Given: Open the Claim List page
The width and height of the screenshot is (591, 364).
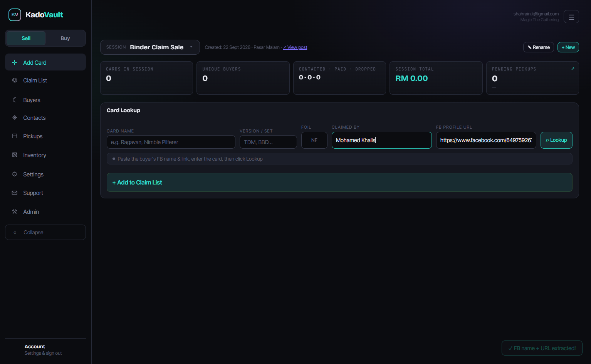Looking at the screenshot, I should pos(45,81).
